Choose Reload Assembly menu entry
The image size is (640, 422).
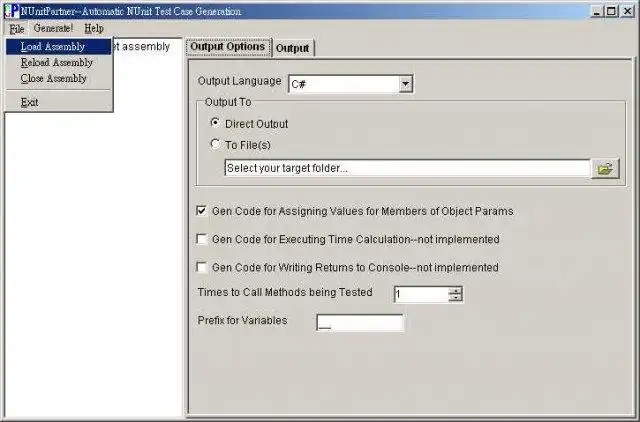point(58,62)
